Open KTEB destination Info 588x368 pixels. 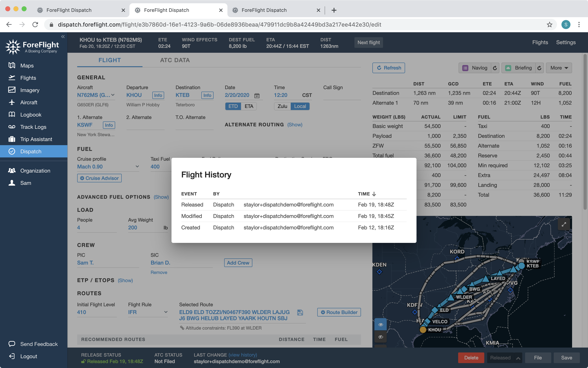pyautogui.click(x=207, y=95)
